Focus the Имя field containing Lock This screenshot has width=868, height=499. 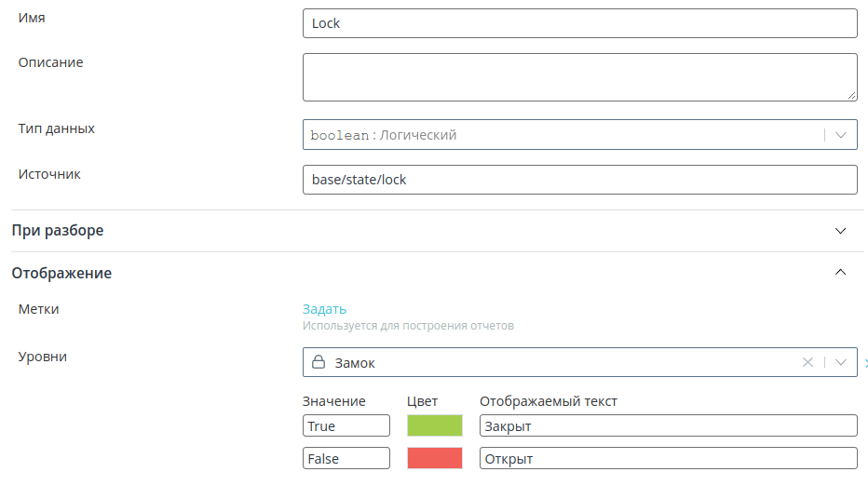pyautogui.click(x=579, y=23)
